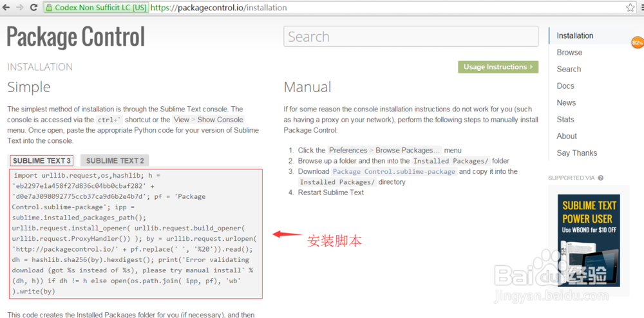Click the 'ctrl+`' shortcut text
The width and height of the screenshot is (644, 318).
click(109, 120)
